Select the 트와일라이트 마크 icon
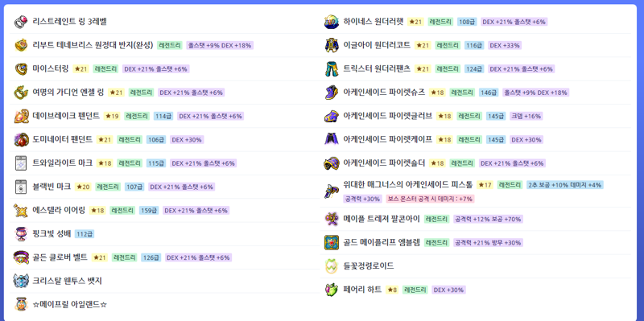644x321 pixels. click(x=20, y=163)
